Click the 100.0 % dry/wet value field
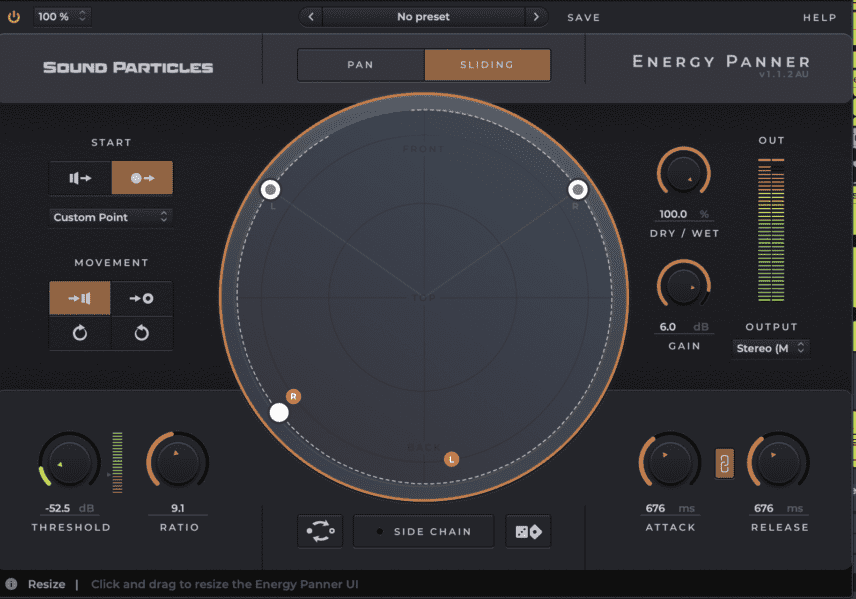This screenshot has width=856, height=599. coord(683,214)
